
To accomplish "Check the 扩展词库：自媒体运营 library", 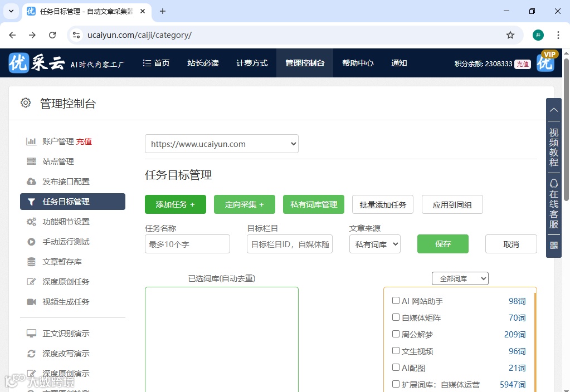I will pyautogui.click(x=396, y=384).
